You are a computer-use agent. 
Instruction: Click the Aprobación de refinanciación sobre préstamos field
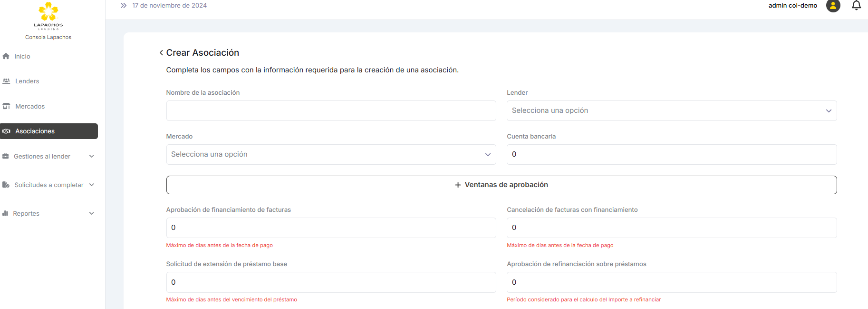671,282
